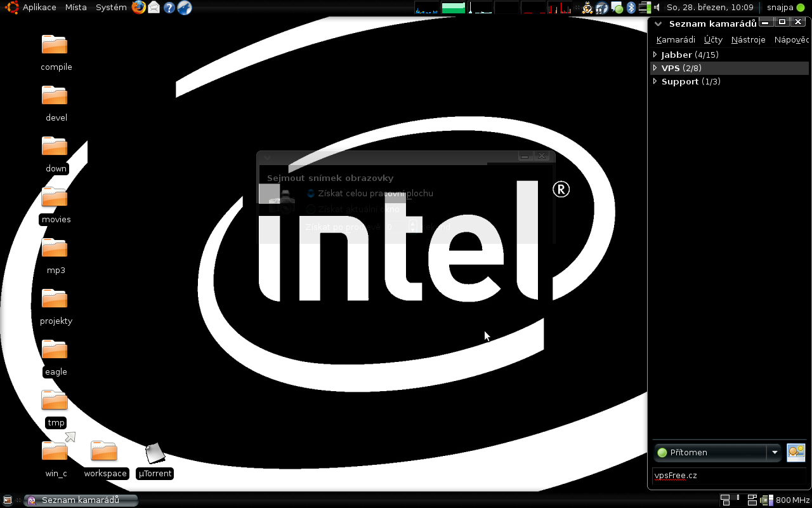This screenshot has height=508, width=812.
Task: Open the buddy icon chooser next to status
Action: pos(796,452)
